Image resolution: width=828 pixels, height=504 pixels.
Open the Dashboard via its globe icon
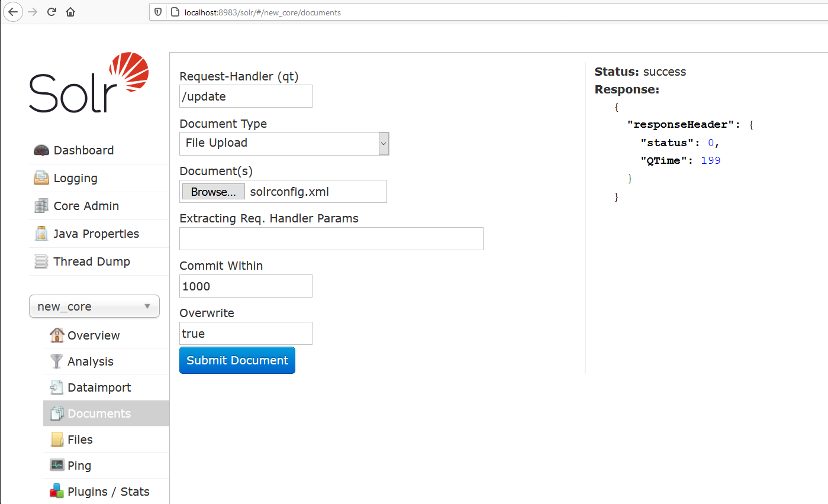point(40,150)
